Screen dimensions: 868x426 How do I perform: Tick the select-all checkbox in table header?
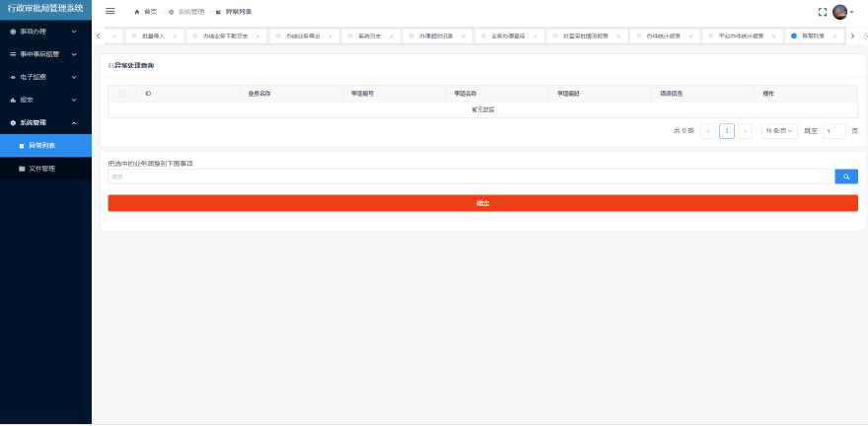point(122,94)
